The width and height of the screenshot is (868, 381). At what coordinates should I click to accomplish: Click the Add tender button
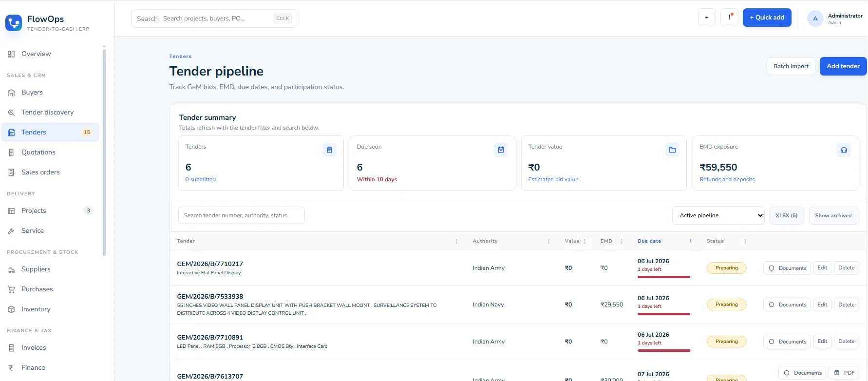coord(843,66)
